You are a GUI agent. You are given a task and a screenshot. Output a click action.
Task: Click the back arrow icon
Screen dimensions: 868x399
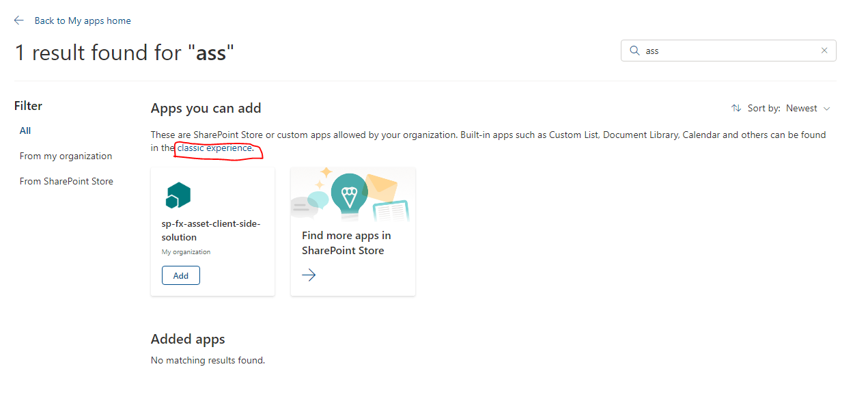(19, 20)
